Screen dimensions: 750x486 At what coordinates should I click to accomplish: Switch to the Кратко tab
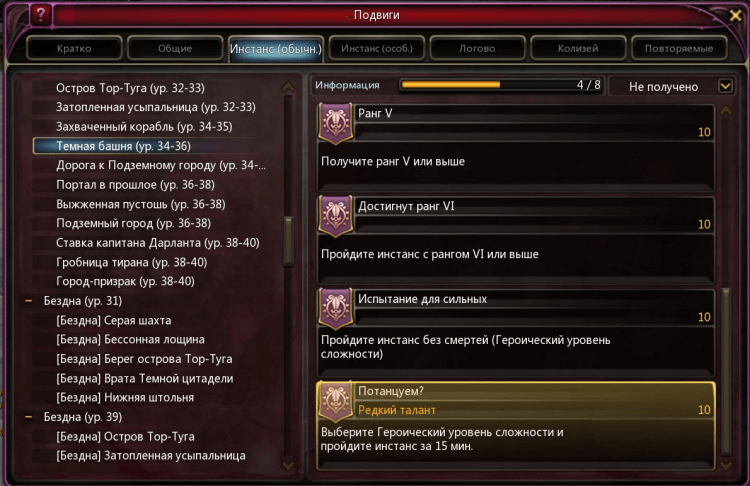click(x=74, y=48)
